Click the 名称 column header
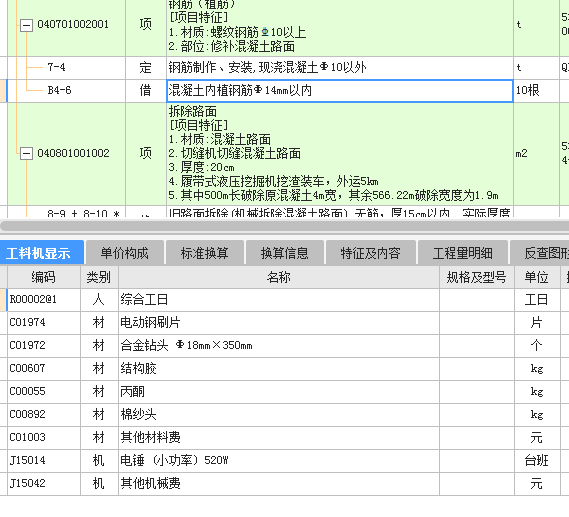The width and height of the screenshot is (569, 517). point(279,277)
